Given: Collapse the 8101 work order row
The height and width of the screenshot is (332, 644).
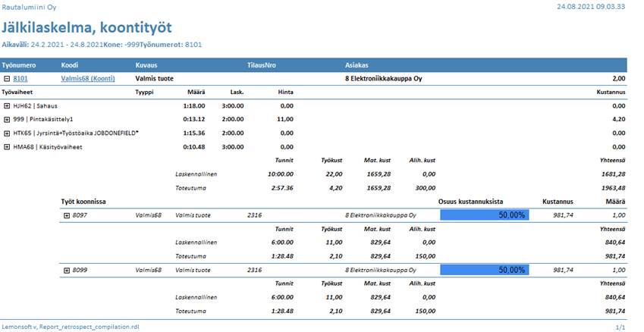Looking at the screenshot, I should coord(7,78).
